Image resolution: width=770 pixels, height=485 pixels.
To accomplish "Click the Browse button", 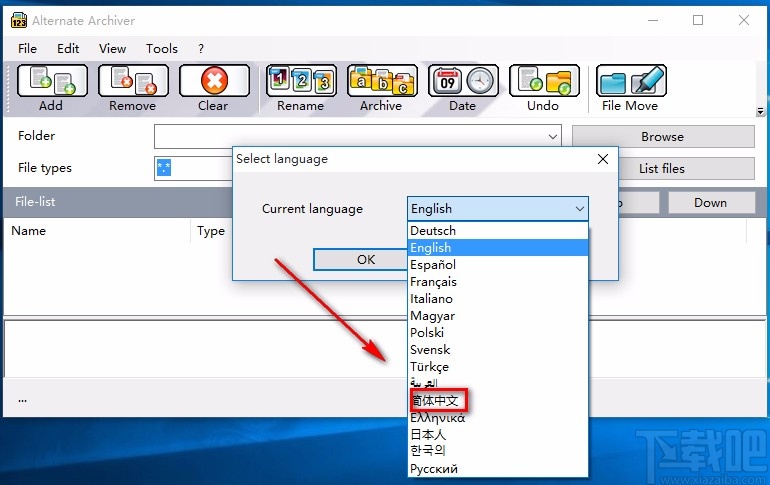I will coord(663,136).
